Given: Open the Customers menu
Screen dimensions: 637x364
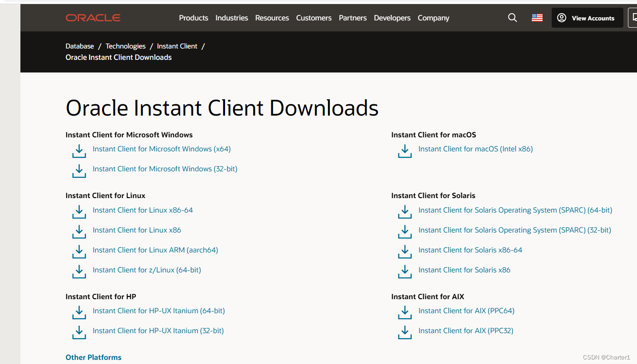Looking at the screenshot, I should (314, 18).
